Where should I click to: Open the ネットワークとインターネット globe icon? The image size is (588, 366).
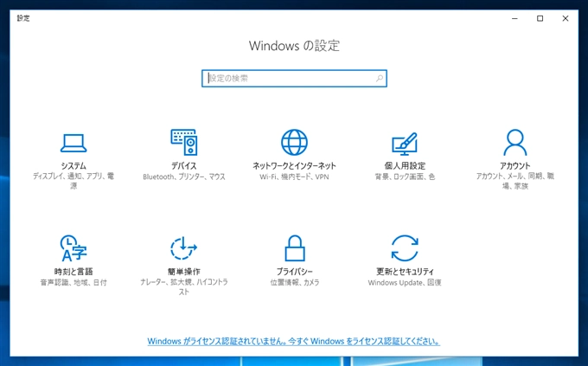click(x=294, y=142)
